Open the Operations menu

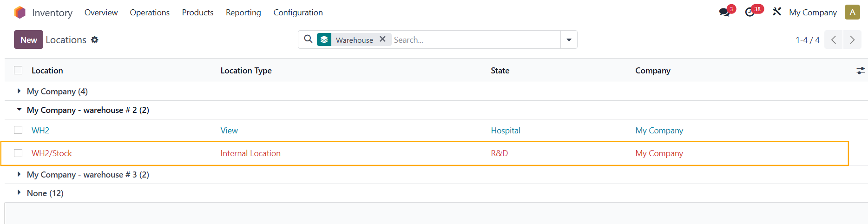[150, 13]
